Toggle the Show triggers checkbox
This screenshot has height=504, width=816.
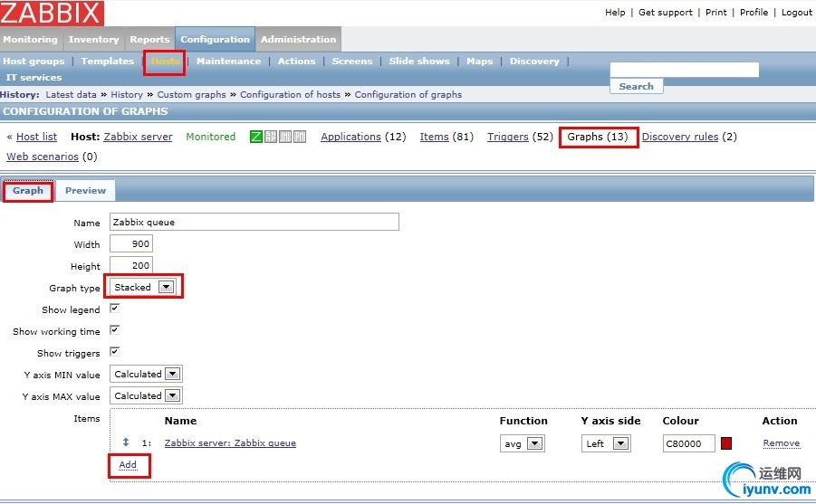pyautogui.click(x=115, y=352)
